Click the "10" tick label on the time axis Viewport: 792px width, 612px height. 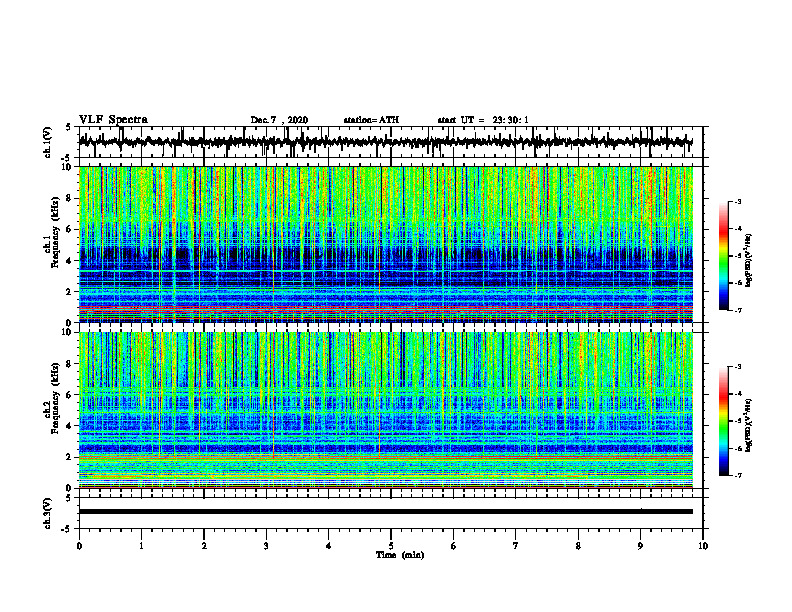click(703, 546)
